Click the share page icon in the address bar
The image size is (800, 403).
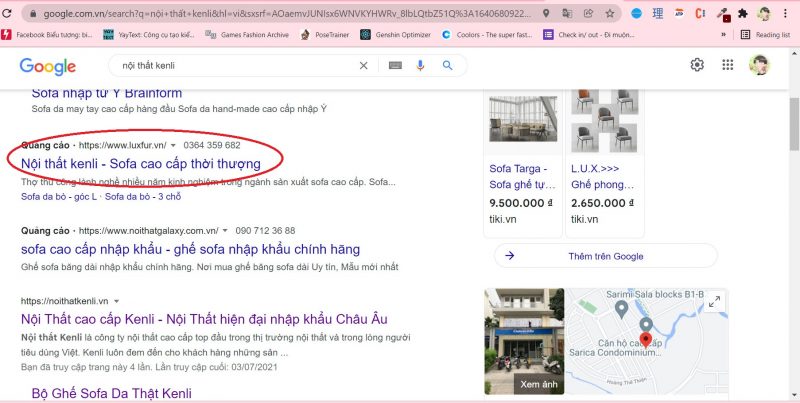coord(588,14)
